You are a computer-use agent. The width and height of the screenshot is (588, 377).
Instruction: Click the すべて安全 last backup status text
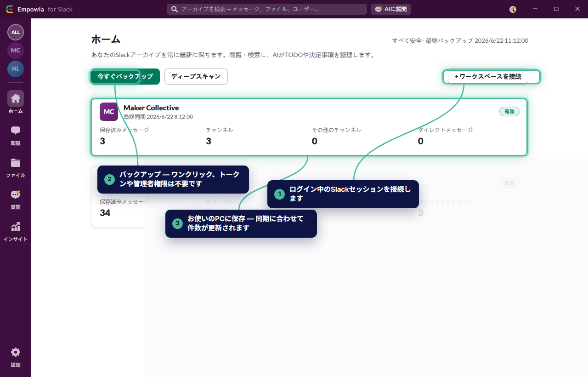pyautogui.click(x=460, y=40)
